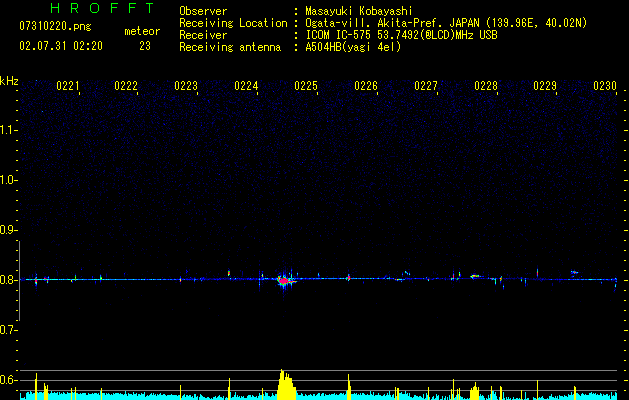629x400 pixels.
Task: Click the 0230 time marker
Action: [605, 86]
